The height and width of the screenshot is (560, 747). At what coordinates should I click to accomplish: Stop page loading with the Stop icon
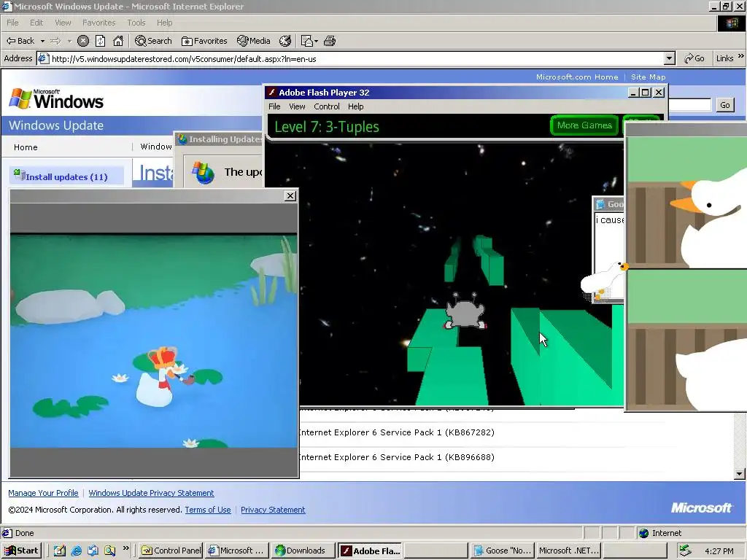point(83,41)
